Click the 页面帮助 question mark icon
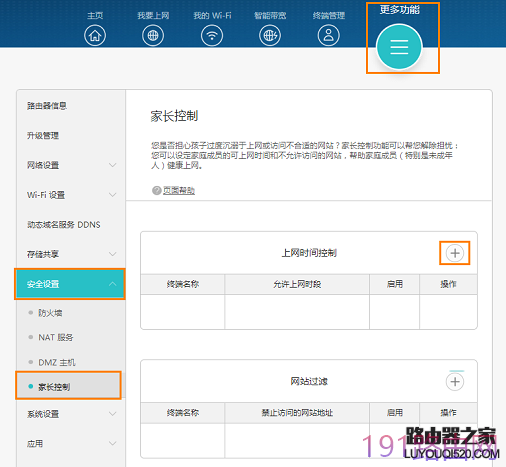 (x=157, y=190)
